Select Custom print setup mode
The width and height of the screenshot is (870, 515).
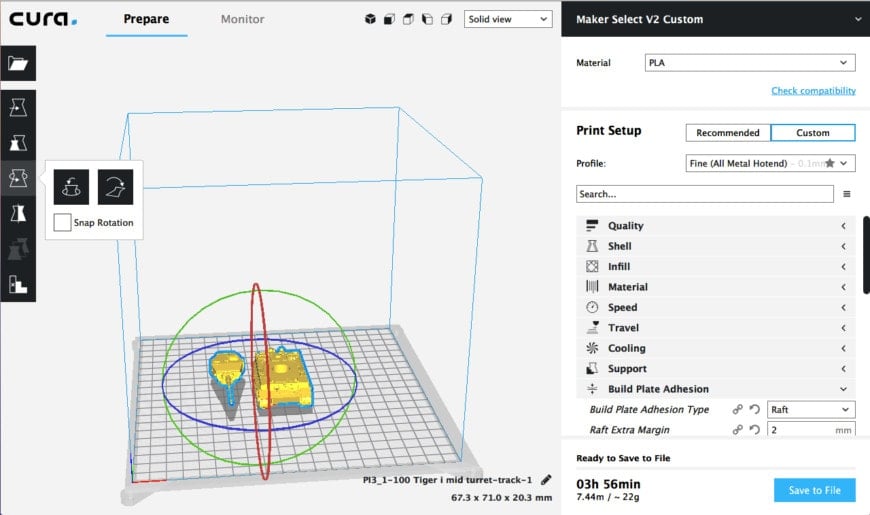813,133
